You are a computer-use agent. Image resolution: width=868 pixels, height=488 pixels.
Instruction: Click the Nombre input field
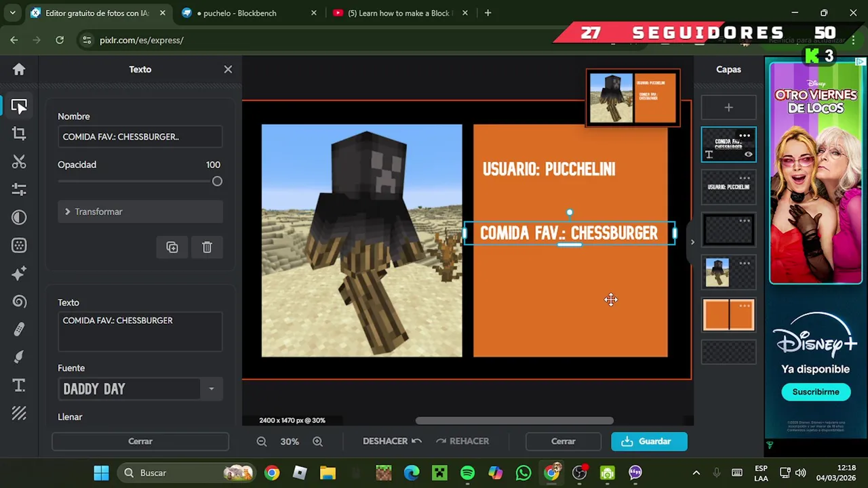click(140, 137)
